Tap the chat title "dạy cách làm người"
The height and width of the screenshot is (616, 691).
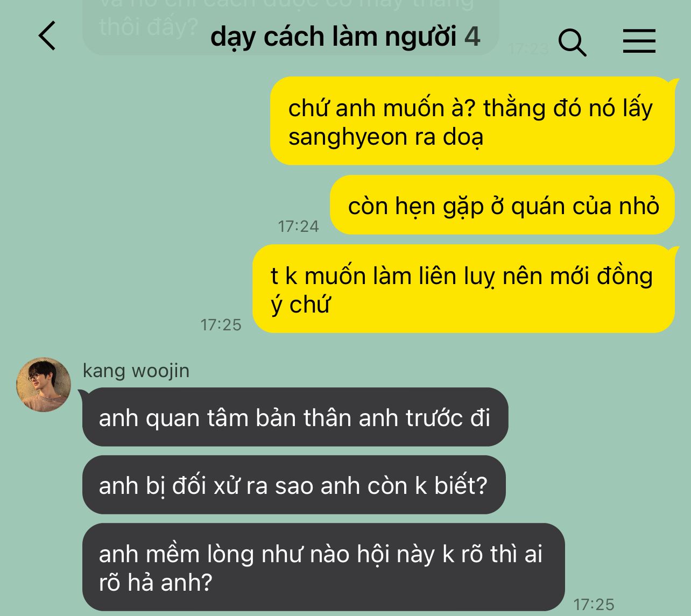[x=333, y=37]
